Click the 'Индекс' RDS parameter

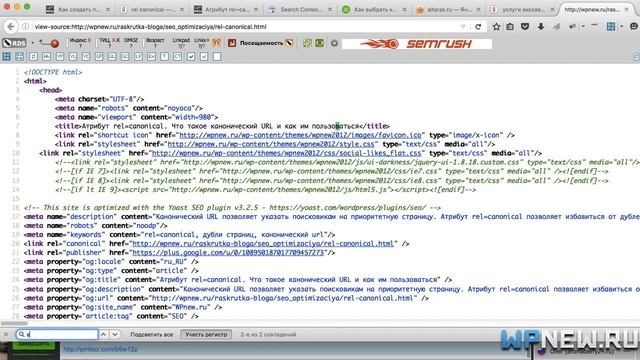pos(80,42)
